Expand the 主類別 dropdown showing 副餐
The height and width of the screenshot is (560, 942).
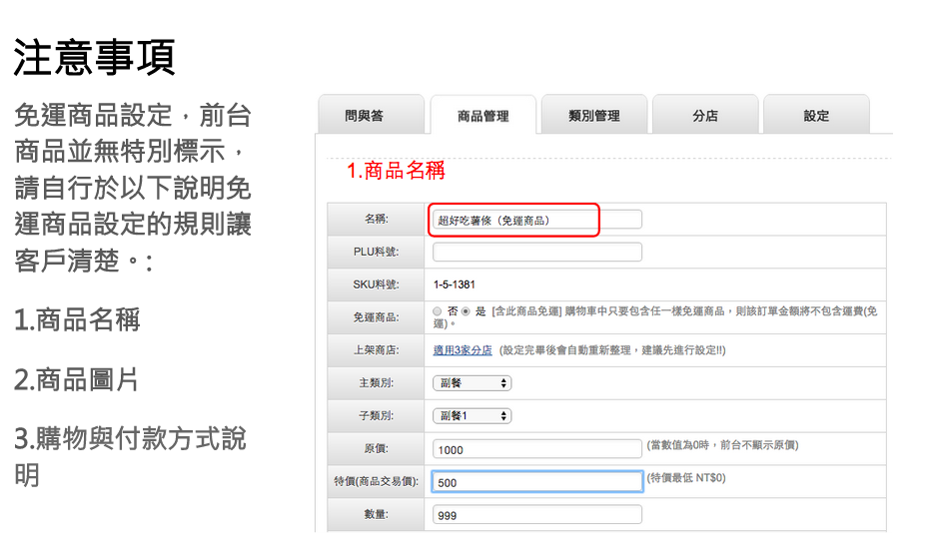[472, 383]
